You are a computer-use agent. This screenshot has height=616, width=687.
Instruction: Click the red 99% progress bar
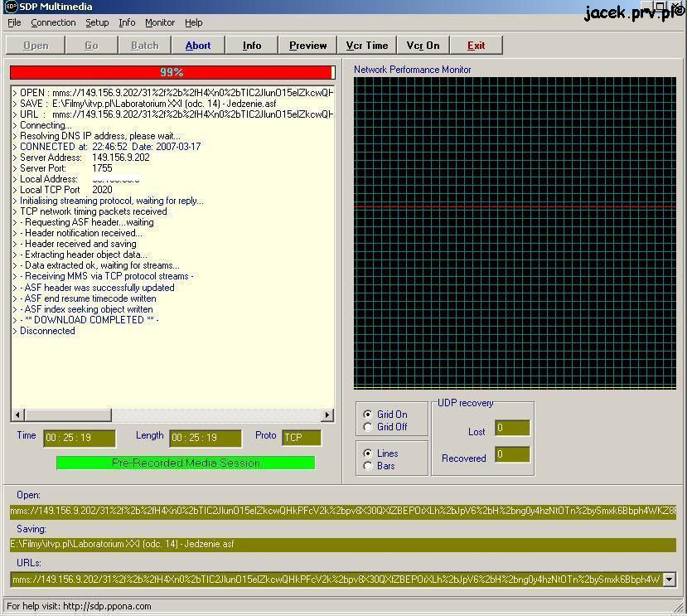[172, 72]
